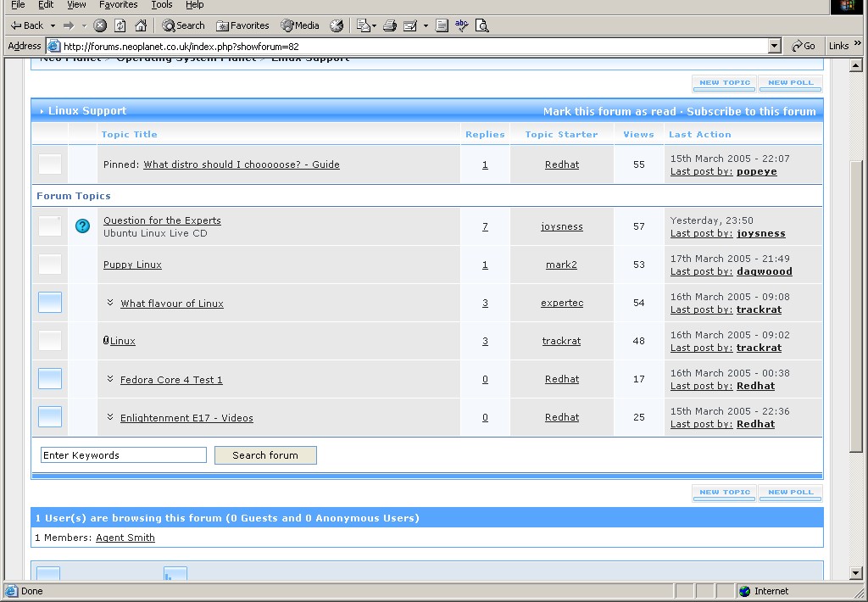Open the Linux topic by trackrat
Screen dimensions: 868x602
[x=122, y=341]
